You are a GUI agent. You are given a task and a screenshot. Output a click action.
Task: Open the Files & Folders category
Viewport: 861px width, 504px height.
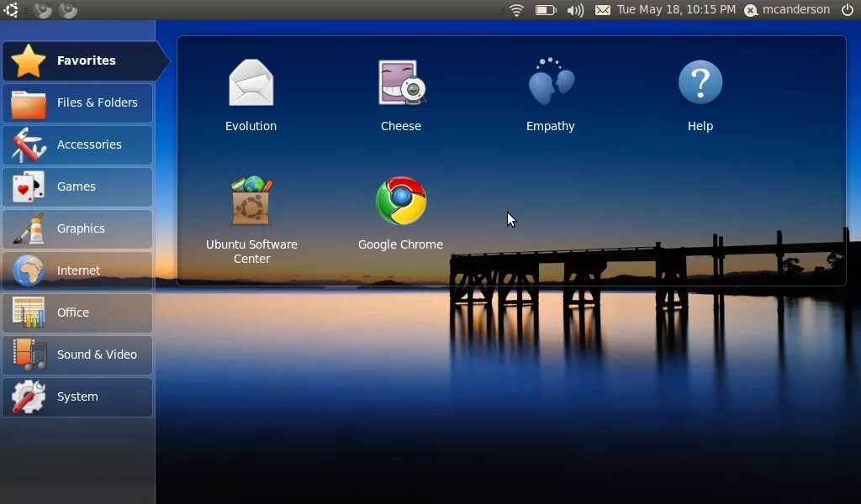click(x=77, y=103)
